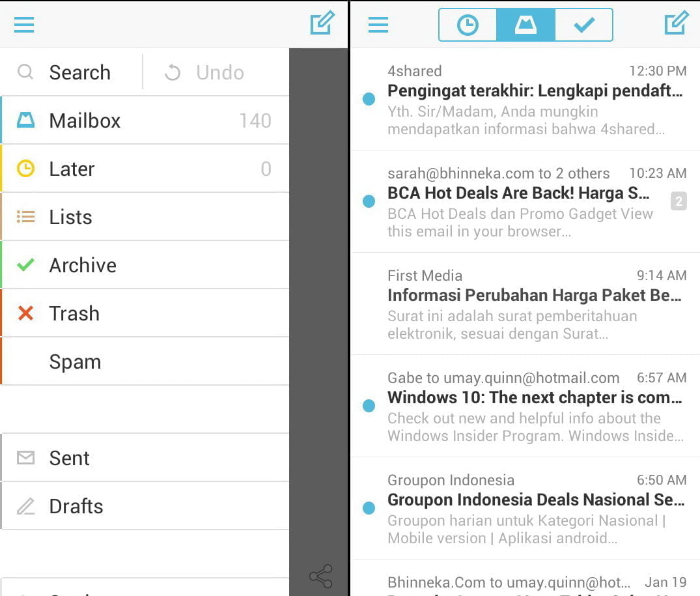This screenshot has width=700, height=596.
Task: Click unread dot on BCA Hot Deals email
Action: [369, 201]
